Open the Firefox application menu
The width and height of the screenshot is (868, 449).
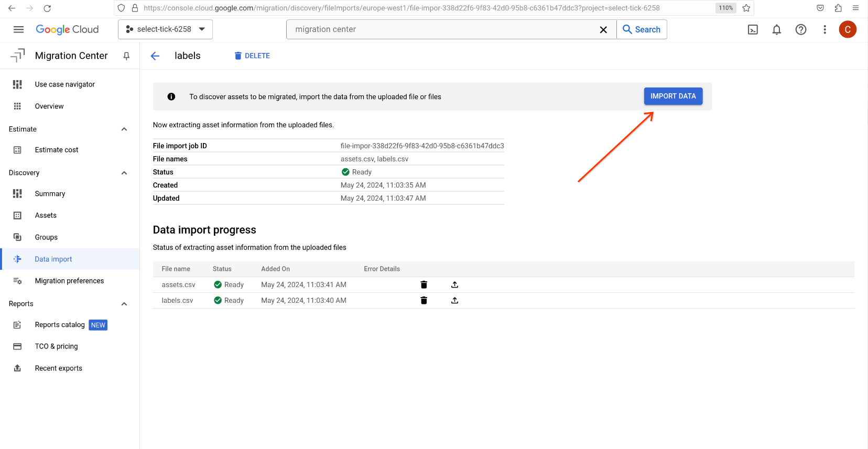pos(855,8)
